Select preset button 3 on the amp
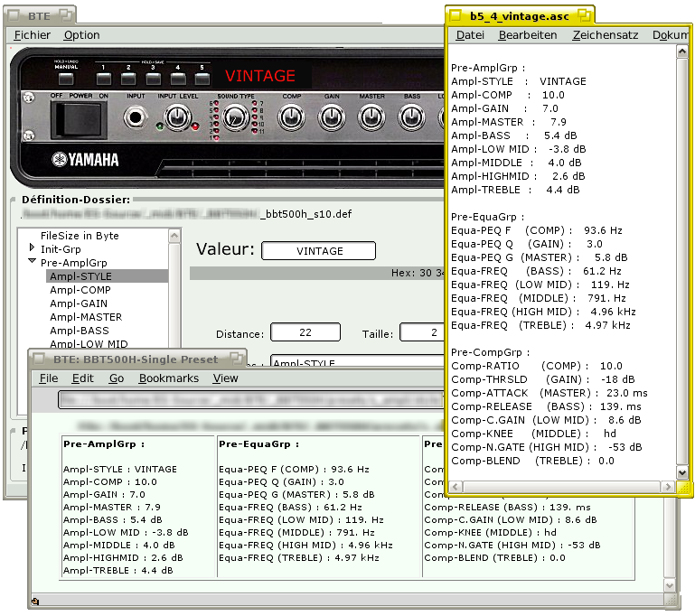695x616 pixels. click(154, 79)
